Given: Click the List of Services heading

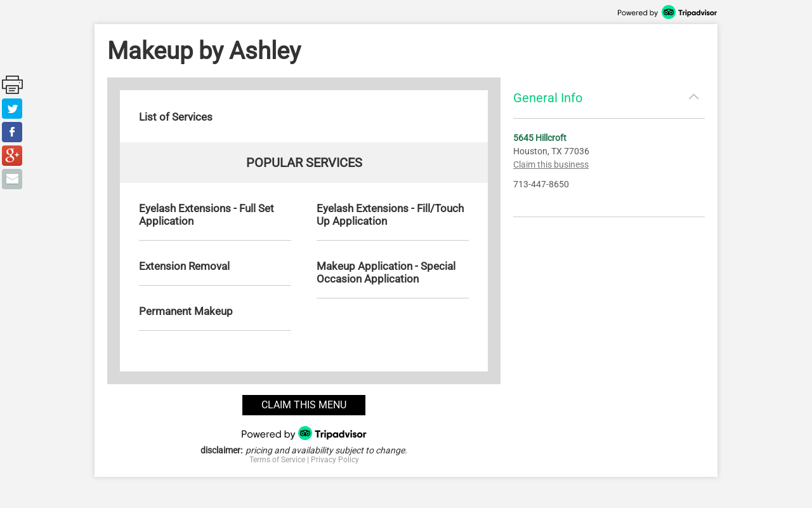Looking at the screenshot, I should [176, 117].
